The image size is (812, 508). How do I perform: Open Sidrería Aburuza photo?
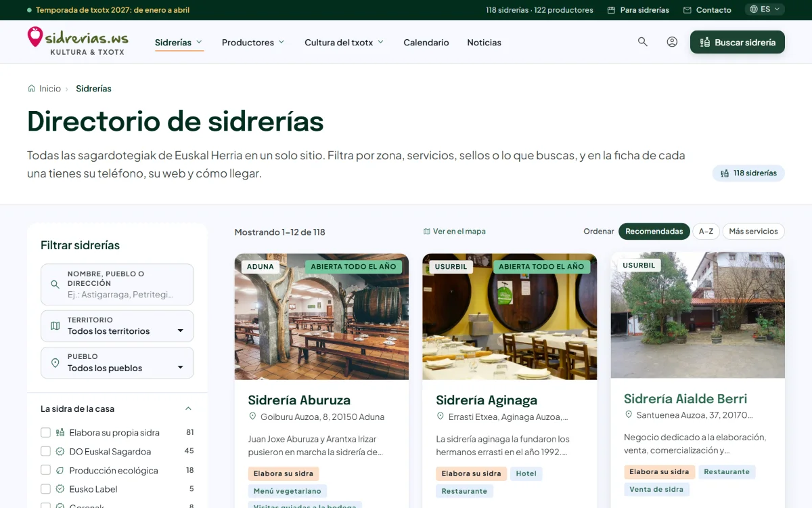click(x=321, y=316)
